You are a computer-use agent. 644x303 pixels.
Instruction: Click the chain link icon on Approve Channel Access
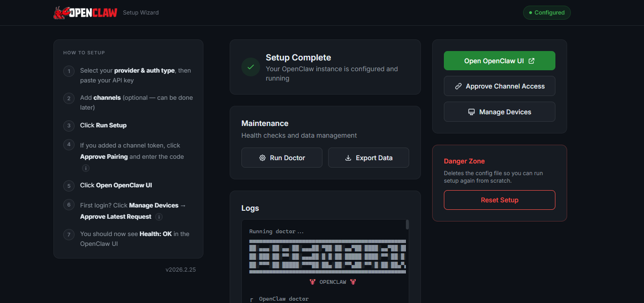click(x=458, y=86)
